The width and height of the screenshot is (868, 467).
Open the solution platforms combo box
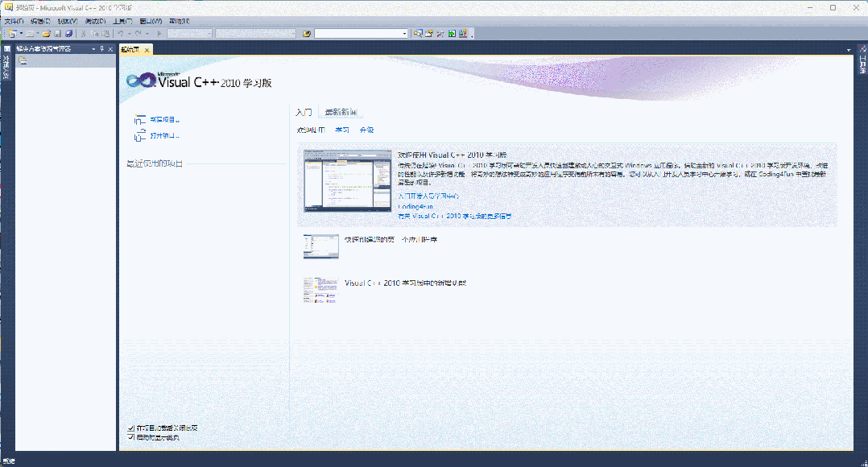click(256, 34)
